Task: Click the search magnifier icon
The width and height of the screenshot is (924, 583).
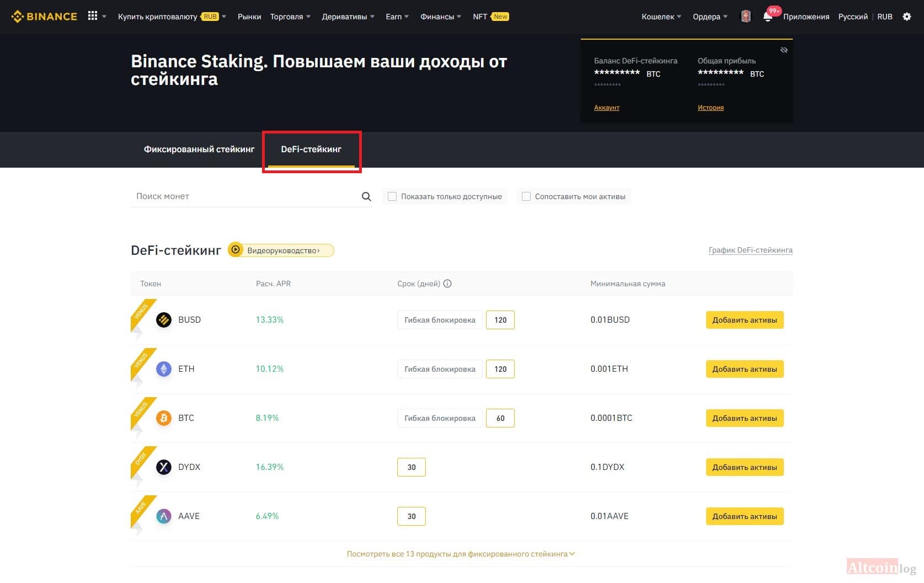Action: tap(366, 196)
